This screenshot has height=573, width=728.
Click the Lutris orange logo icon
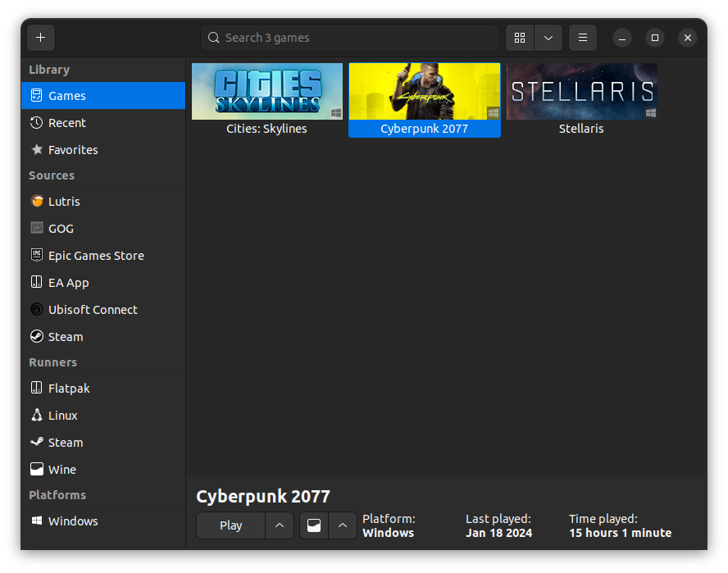tap(37, 201)
